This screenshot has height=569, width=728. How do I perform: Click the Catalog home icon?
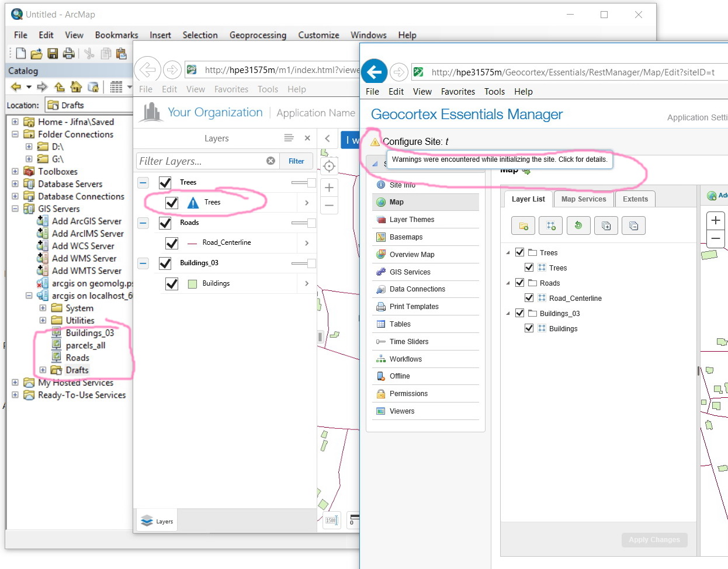click(x=76, y=87)
